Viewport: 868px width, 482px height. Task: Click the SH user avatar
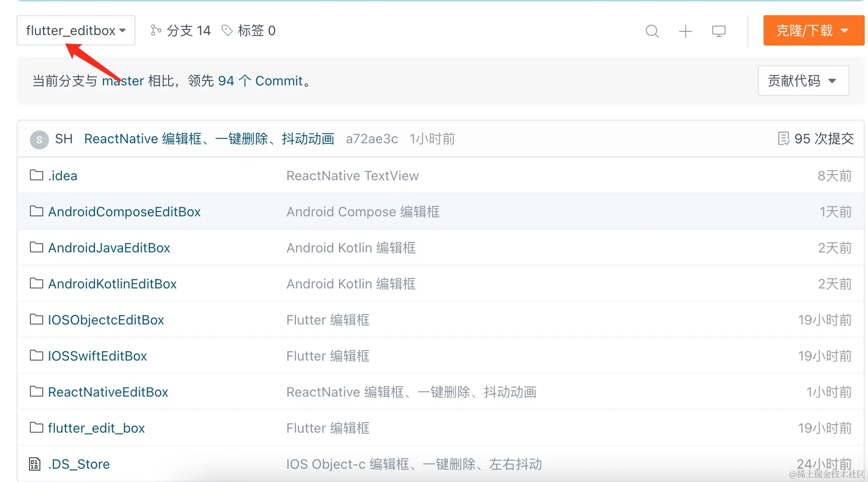click(x=39, y=139)
